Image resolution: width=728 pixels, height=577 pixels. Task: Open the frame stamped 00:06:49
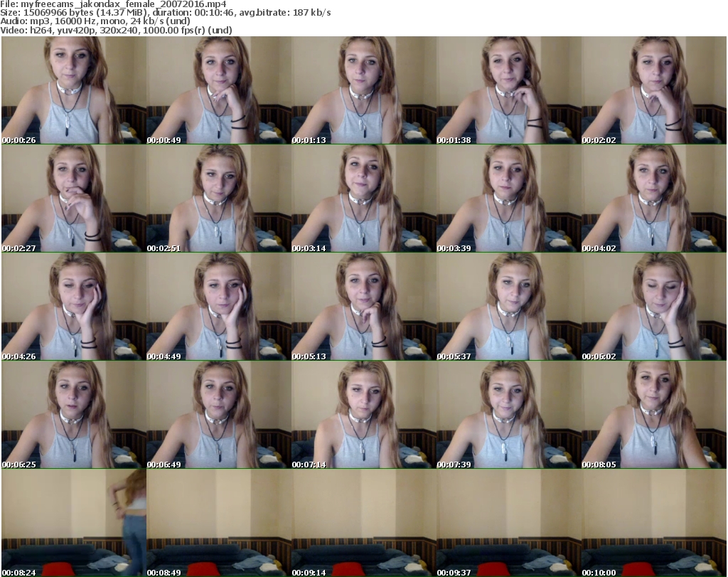[x=219, y=414]
